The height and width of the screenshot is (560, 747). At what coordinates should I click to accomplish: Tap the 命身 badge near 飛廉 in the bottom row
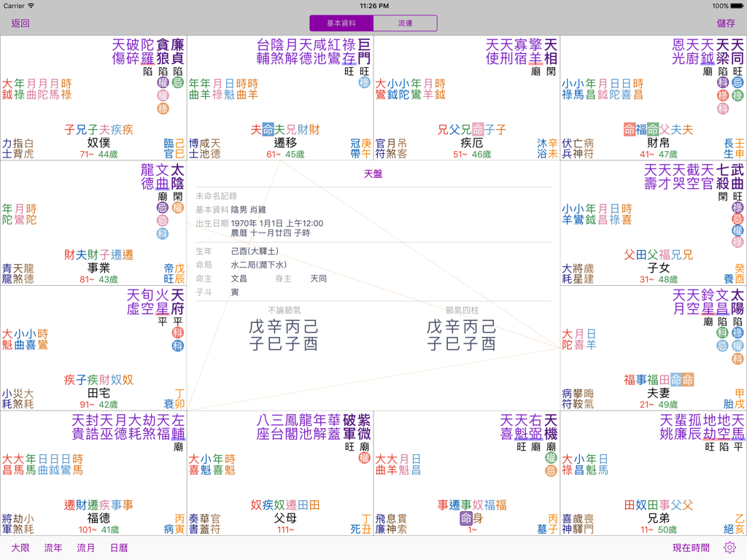pyautogui.click(x=466, y=519)
